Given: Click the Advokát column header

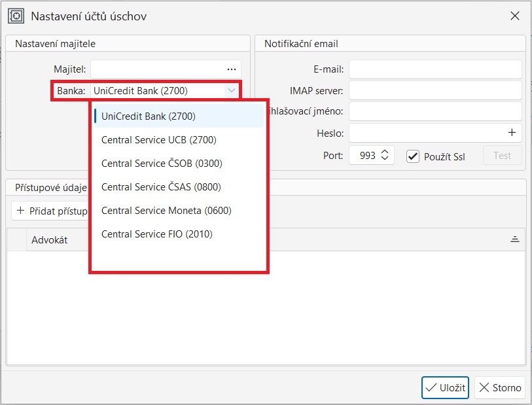Looking at the screenshot, I should [50, 240].
